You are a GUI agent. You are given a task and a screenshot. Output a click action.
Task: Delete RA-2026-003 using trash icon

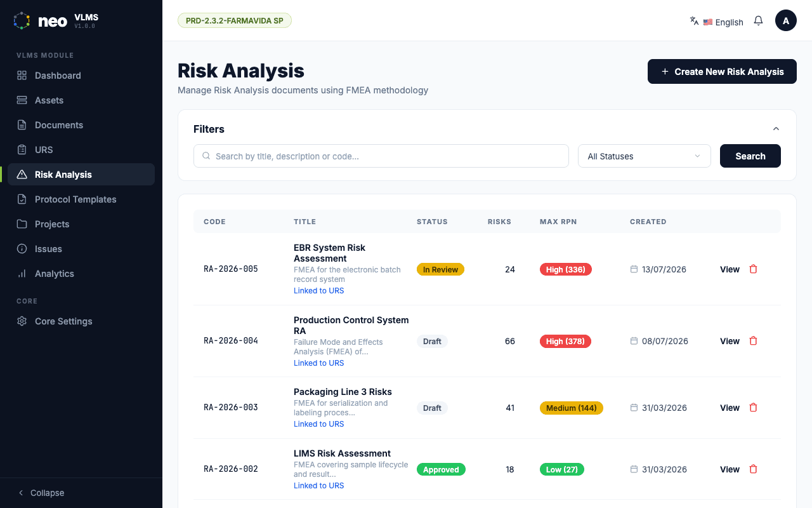coord(754,408)
